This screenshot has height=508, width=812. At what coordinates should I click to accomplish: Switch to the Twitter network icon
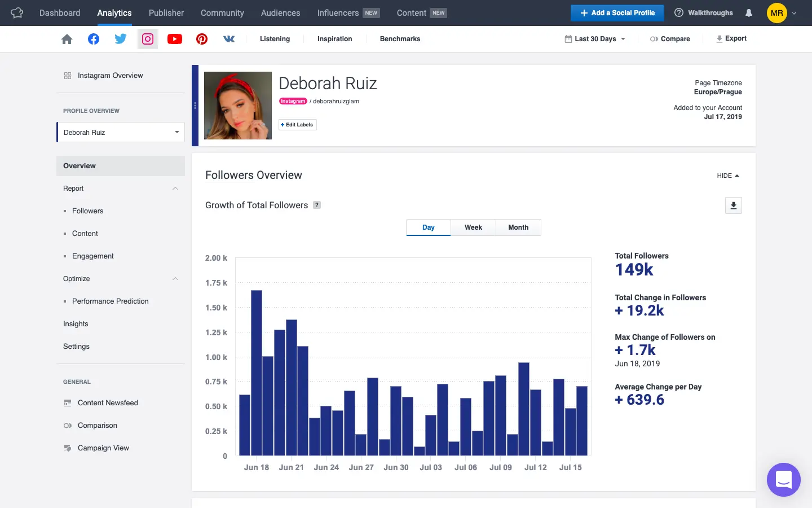[x=121, y=39]
